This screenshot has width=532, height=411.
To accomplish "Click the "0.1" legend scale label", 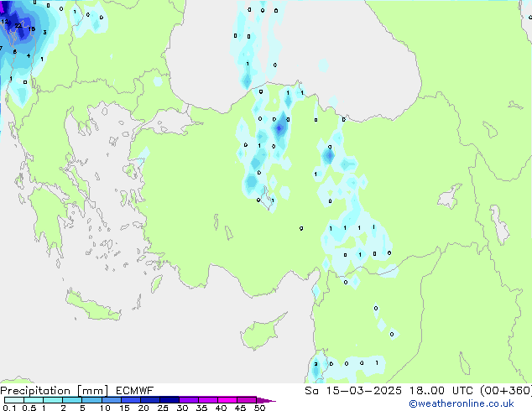I will [x=9, y=408].
